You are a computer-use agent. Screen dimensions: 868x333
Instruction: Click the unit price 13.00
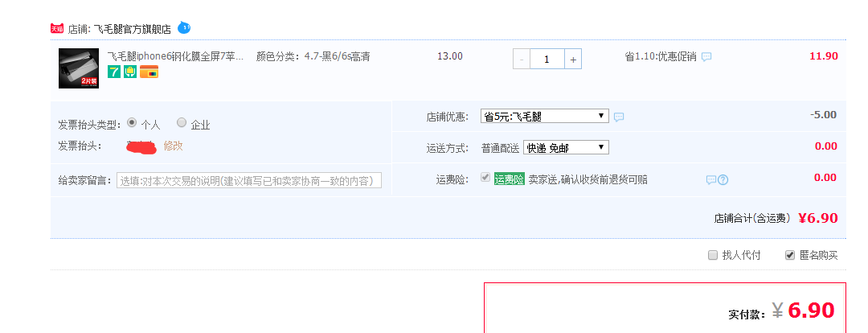click(450, 56)
